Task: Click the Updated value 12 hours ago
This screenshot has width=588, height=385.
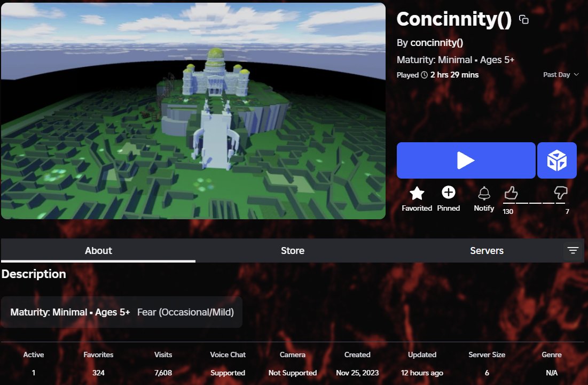Action: click(x=422, y=373)
